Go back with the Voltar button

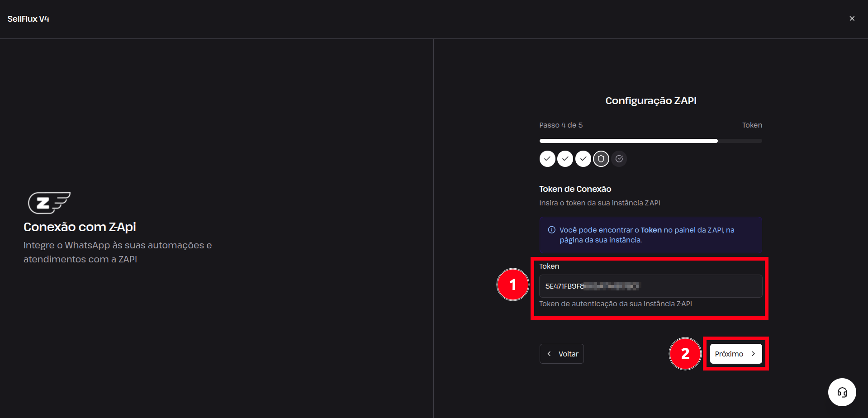[561, 354]
